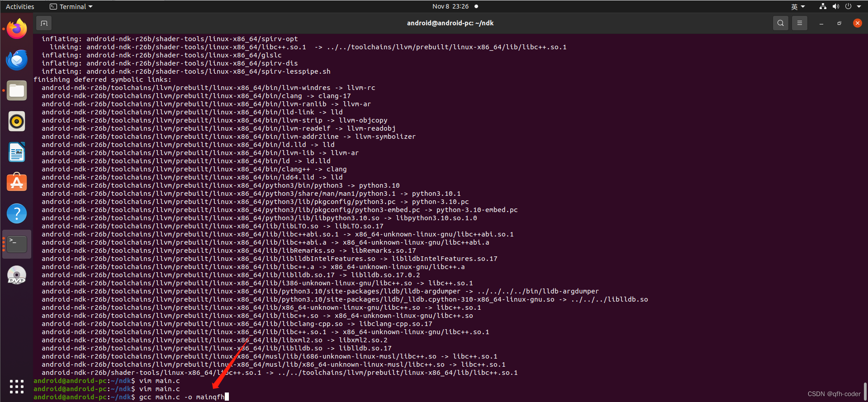Click the 'lldb-argdumper' symlink line
This screenshot has width=868, height=402.
point(320,291)
